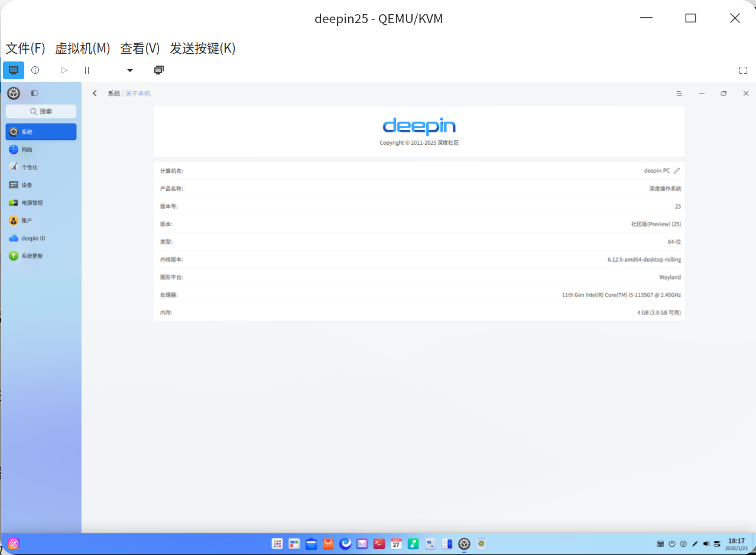Mute audio via the volume tray icon
Viewport: 756px width, 555px height.
click(x=706, y=544)
